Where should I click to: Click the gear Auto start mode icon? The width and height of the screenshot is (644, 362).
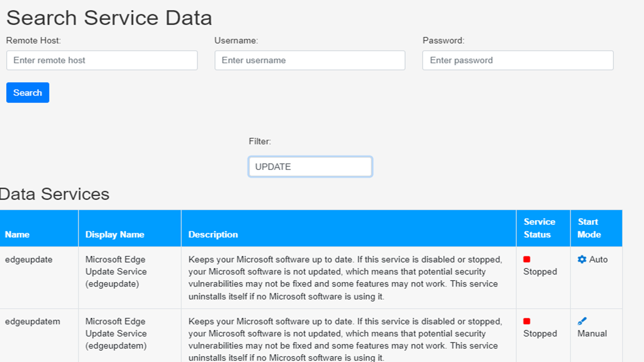click(x=582, y=259)
